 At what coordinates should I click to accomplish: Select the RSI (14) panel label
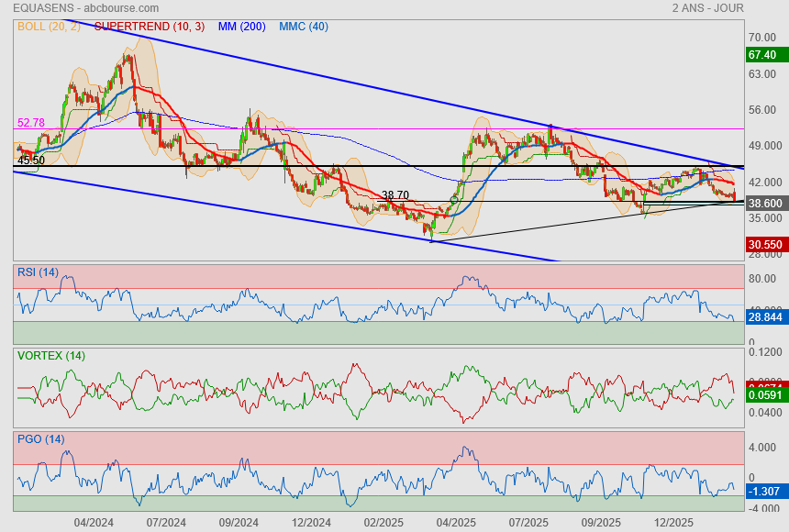(38, 272)
